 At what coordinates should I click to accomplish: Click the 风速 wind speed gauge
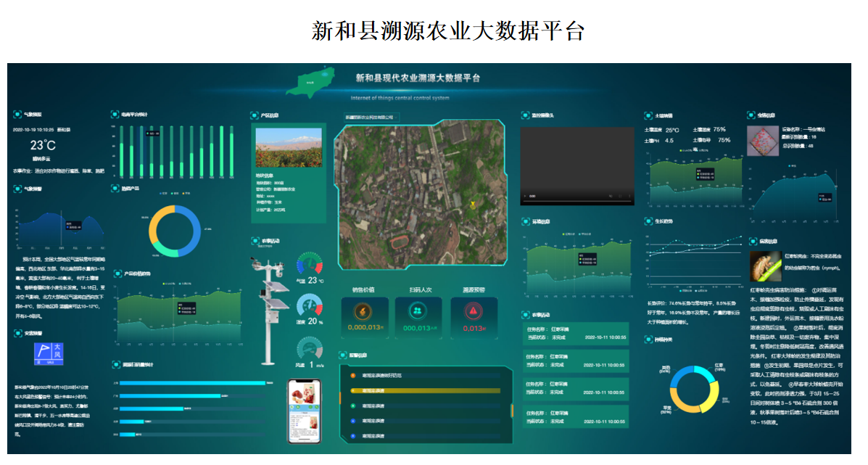coord(309,348)
